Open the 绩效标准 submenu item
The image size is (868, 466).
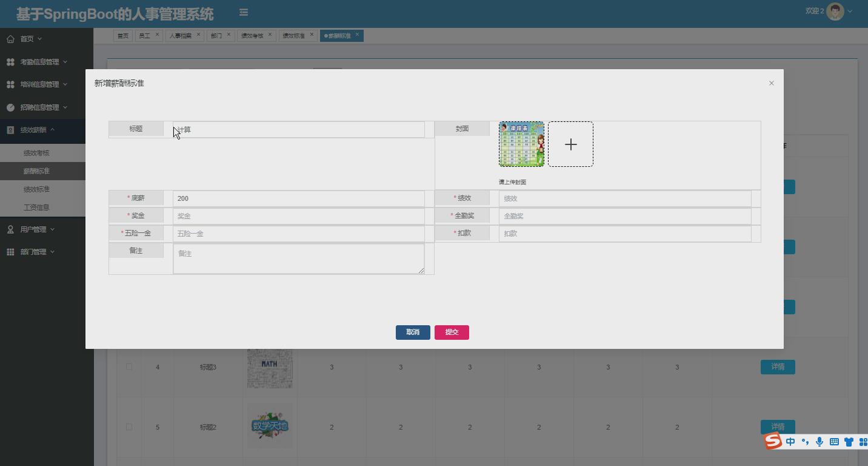(42, 189)
